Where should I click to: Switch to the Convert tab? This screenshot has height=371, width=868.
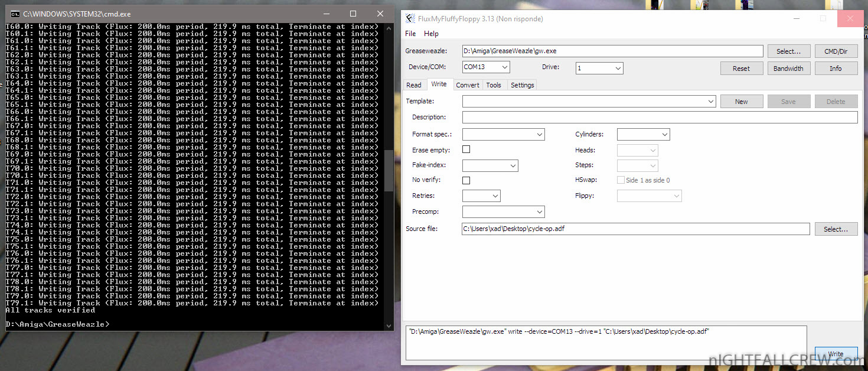click(x=468, y=85)
